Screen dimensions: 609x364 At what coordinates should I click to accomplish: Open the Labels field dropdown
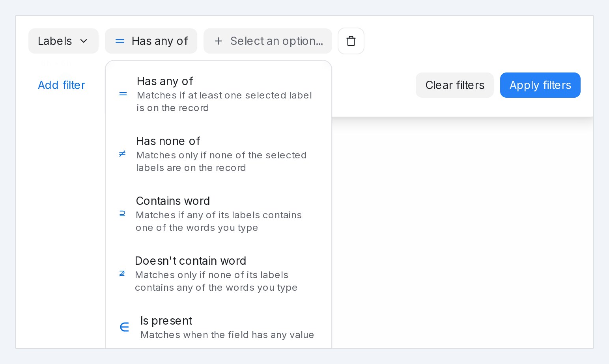(x=64, y=41)
